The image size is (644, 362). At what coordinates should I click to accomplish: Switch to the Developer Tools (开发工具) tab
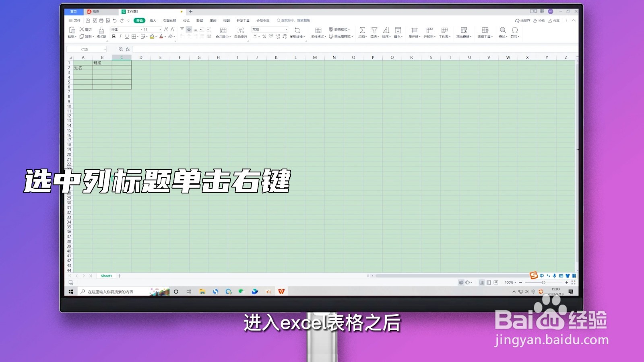[x=243, y=21]
